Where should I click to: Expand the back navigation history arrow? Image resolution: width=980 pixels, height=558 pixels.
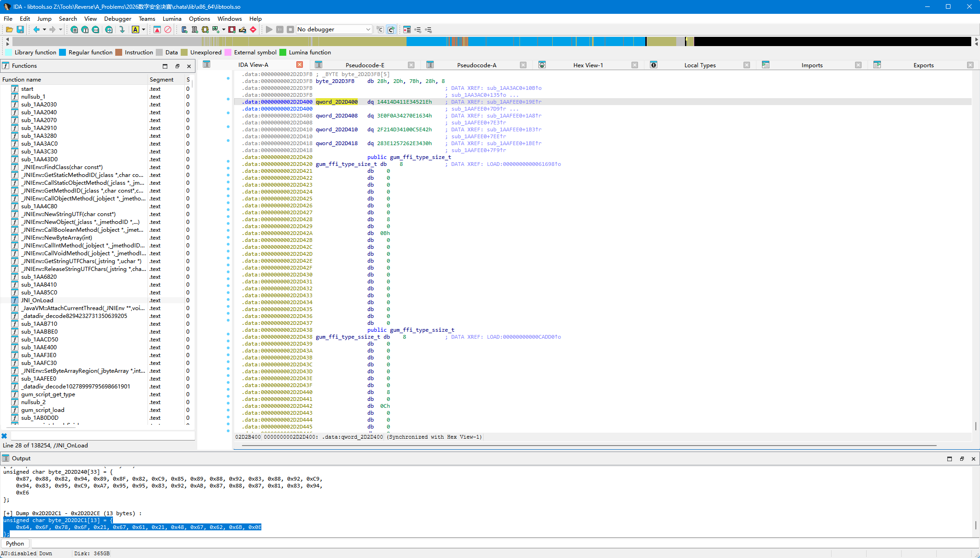point(44,29)
